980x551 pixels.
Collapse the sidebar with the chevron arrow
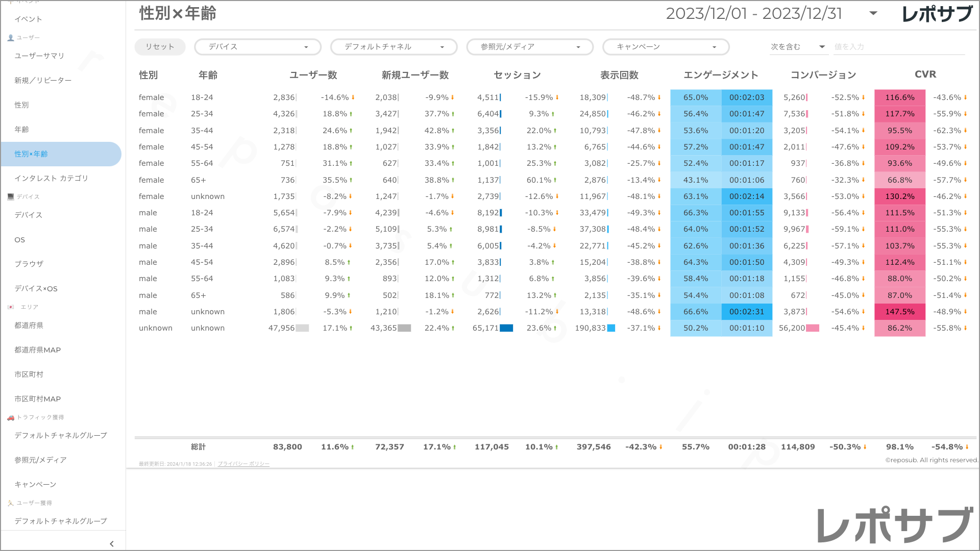click(112, 544)
